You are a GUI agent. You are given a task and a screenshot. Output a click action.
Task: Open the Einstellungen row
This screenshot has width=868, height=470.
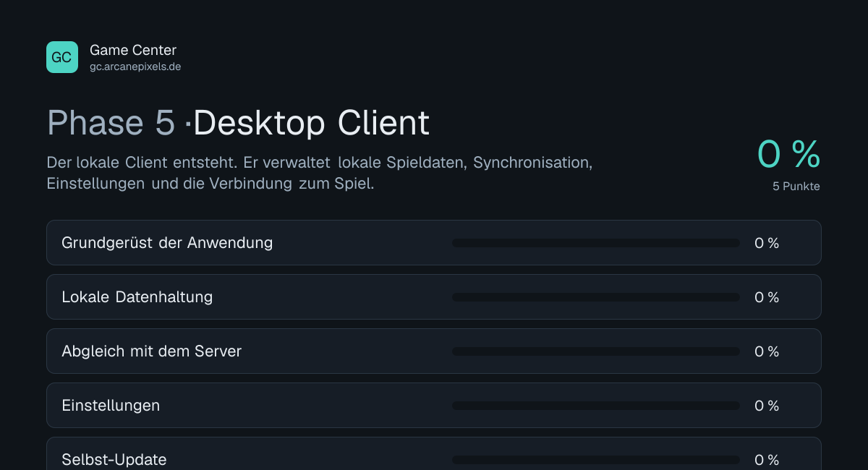point(434,406)
